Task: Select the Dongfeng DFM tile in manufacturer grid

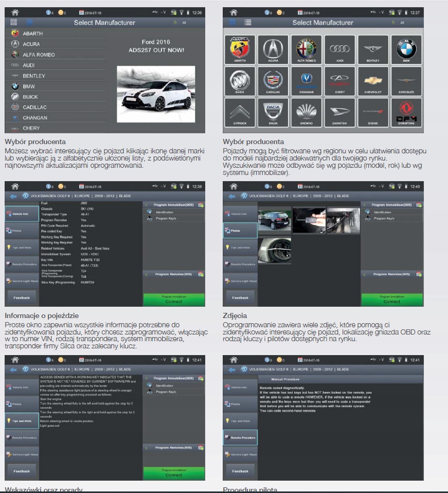Action: point(406,112)
